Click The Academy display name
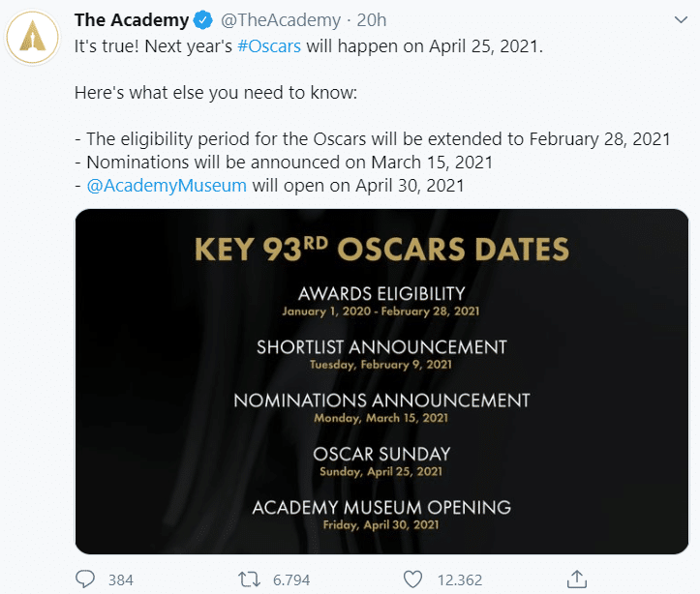 point(132,20)
